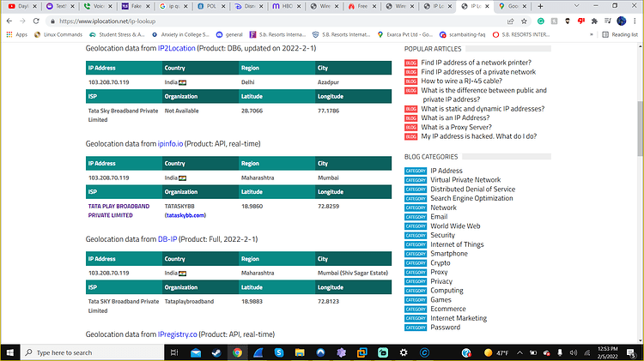The image size is (644, 361).
Task: Open Settings gear in taskbar
Action: tap(404, 352)
